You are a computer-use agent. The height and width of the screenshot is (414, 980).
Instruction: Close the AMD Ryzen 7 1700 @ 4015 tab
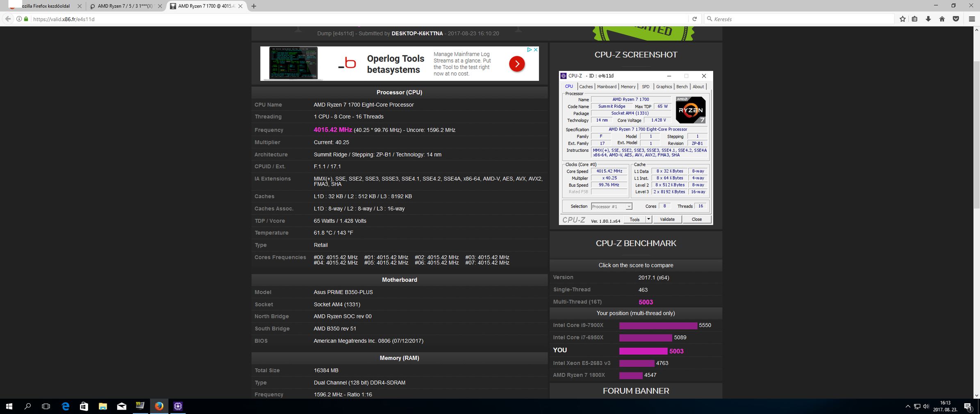click(x=241, y=6)
